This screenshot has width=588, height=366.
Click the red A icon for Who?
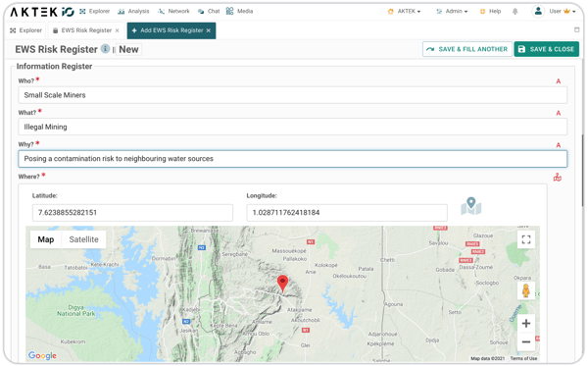click(x=559, y=81)
